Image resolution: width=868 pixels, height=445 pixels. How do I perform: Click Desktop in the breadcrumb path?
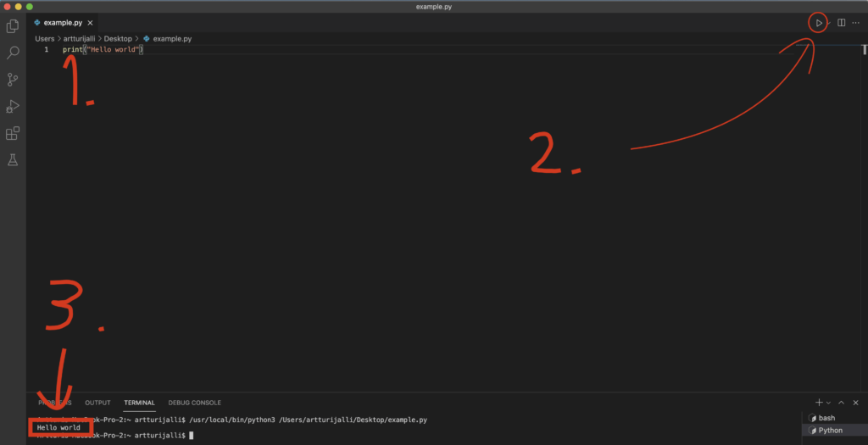coord(118,39)
